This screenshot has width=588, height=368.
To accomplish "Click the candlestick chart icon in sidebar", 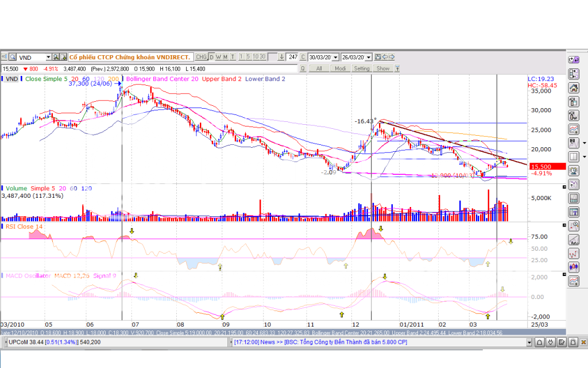I will click(x=573, y=266).
